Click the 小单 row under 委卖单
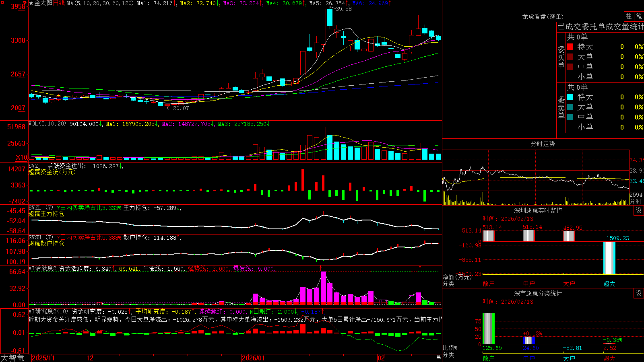The width and height of the screenshot is (644, 362). coord(605,127)
